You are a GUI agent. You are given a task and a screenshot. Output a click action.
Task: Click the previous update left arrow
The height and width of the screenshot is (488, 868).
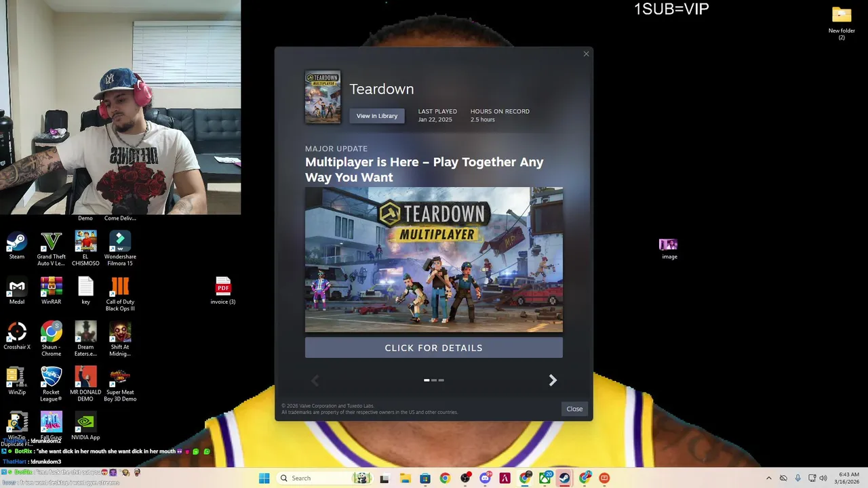[315, 380]
